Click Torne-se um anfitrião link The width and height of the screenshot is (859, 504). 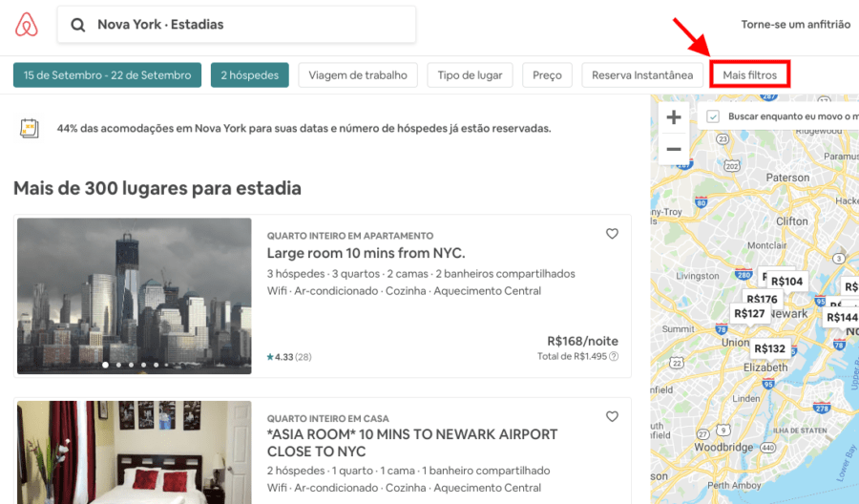(x=795, y=25)
